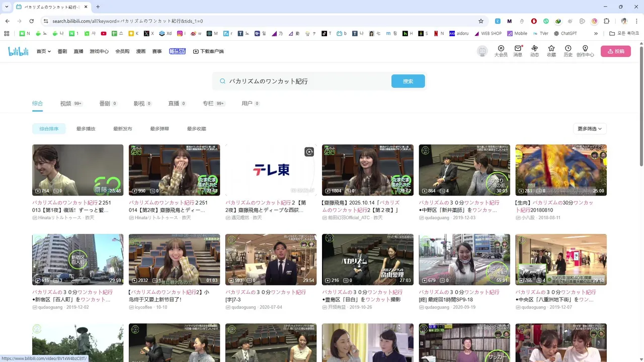Switch to the 番剧 results tab

108,104
